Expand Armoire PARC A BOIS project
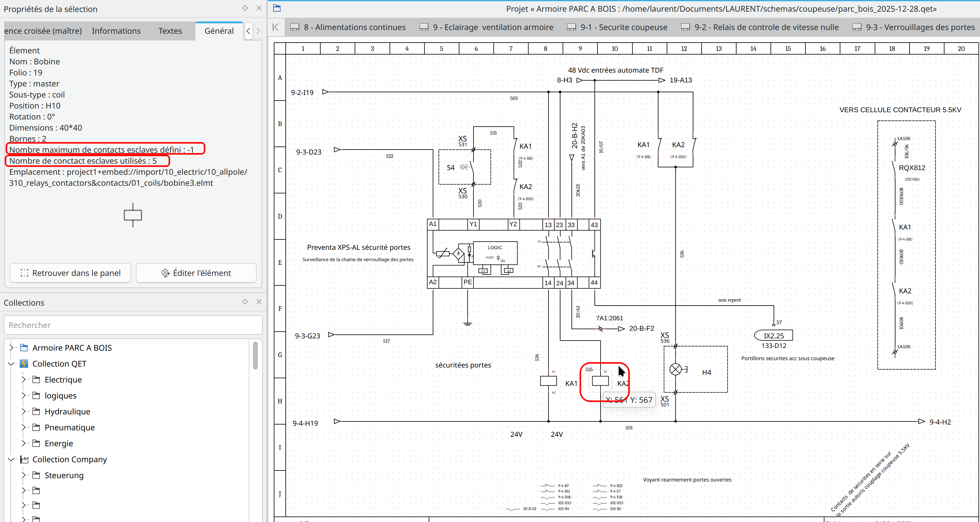The width and height of the screenshot is (980, 522). point(11,348)
